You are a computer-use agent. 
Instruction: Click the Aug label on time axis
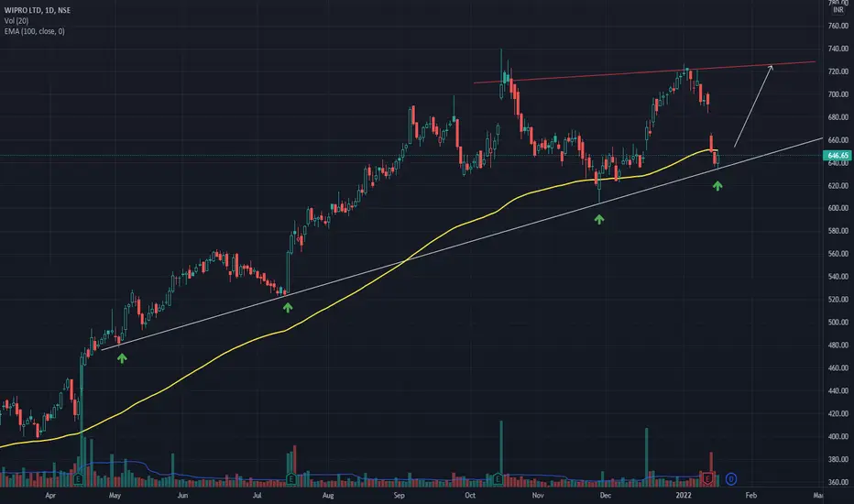328,495
